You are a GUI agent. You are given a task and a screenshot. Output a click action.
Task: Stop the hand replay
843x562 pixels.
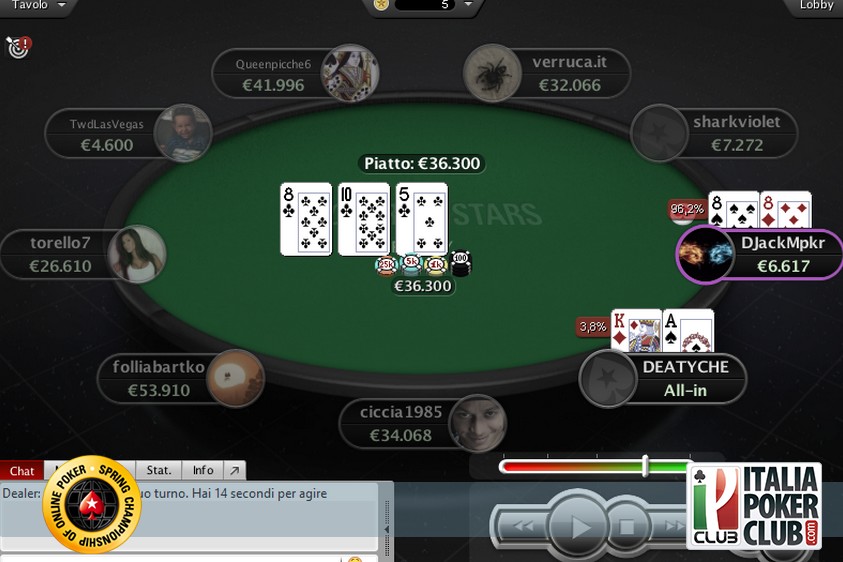[x=626, y=526]
